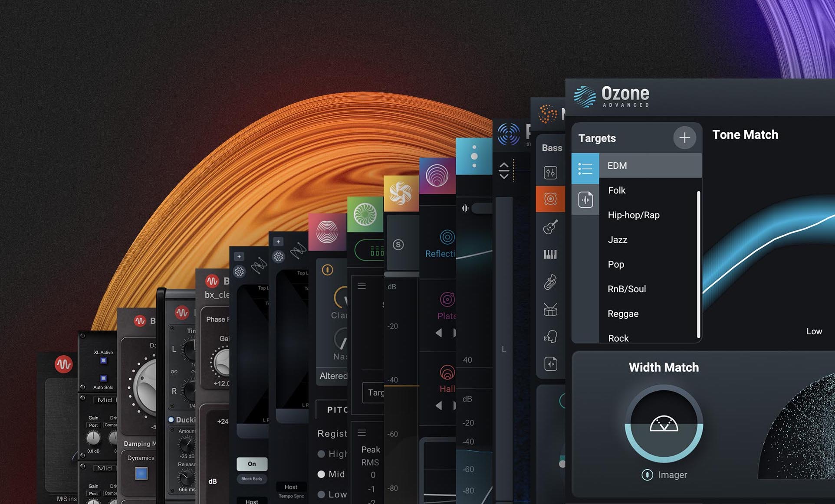The width and height of the screenshot is (835, 504).
Task: Toggle the Auto Solo button
Action: pos(103,378)
